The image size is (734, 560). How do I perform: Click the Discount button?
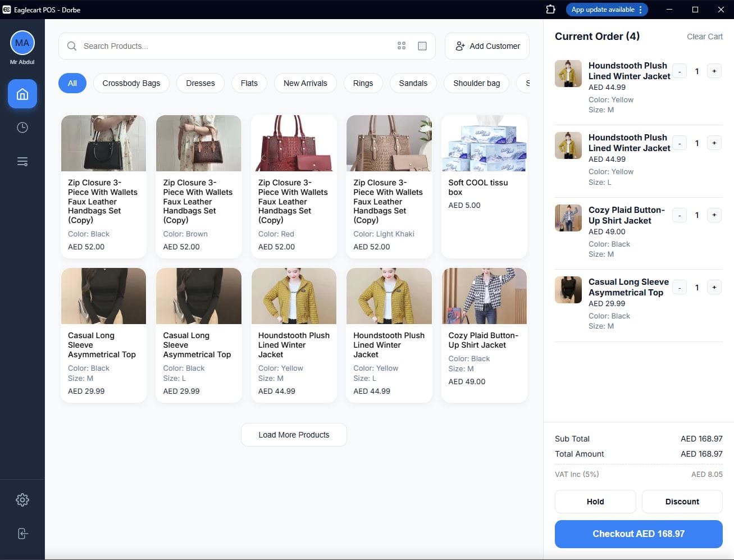[x=682, y=502]
